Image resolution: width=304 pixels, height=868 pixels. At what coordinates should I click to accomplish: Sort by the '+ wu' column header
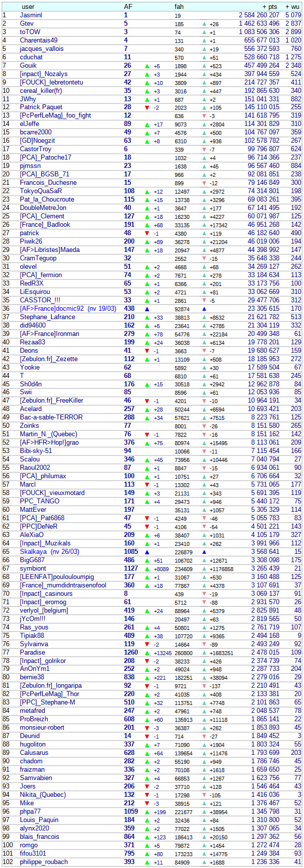tap(293, 7)
